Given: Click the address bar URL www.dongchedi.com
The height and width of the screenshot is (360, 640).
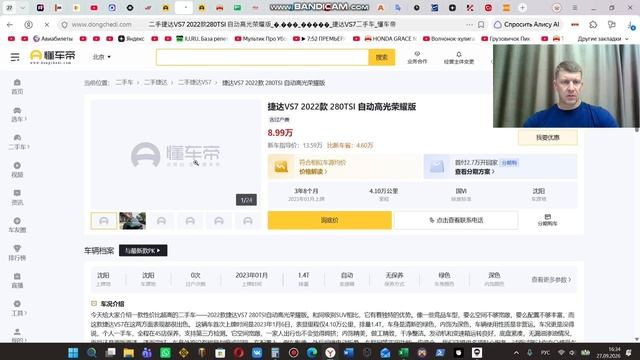Looking at the screenshot, I should pos(102,25).
